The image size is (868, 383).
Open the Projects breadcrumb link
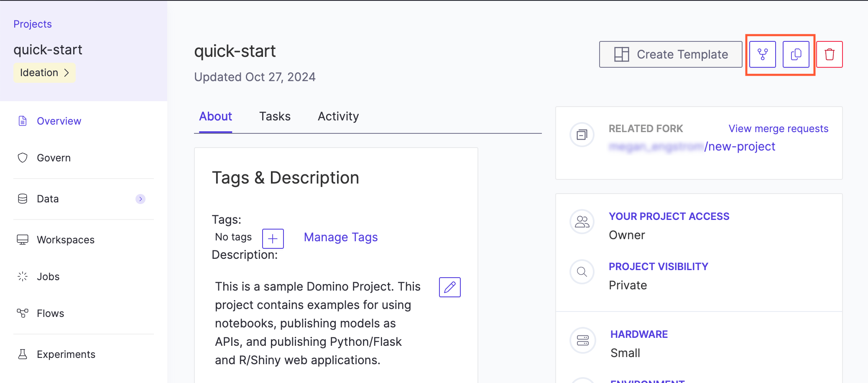pos(33,24)
